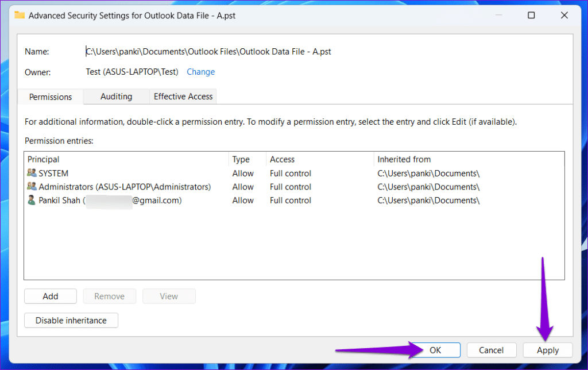Click the Change owner link
This screenshot has width=588, height=370.
pos(200,72)
